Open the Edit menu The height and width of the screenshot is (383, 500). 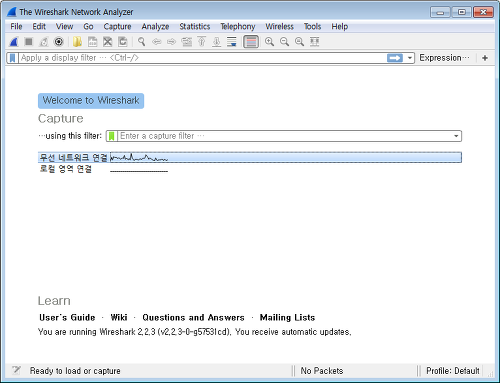(x=39, y=26)
